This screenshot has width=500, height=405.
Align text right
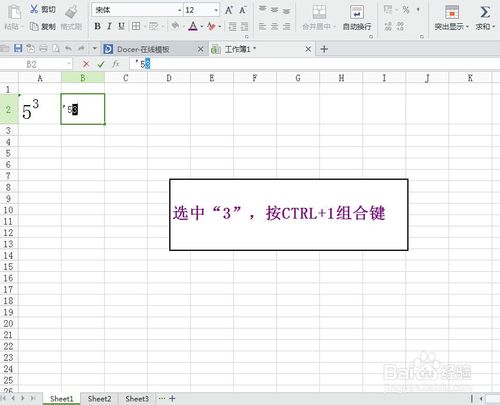286,26
